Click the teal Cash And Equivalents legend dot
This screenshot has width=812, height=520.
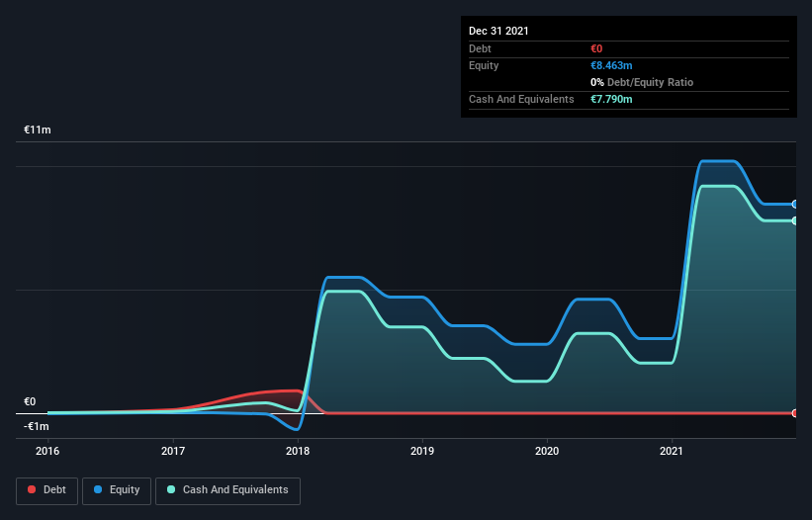pyautogui.click(x=171, y=489)
